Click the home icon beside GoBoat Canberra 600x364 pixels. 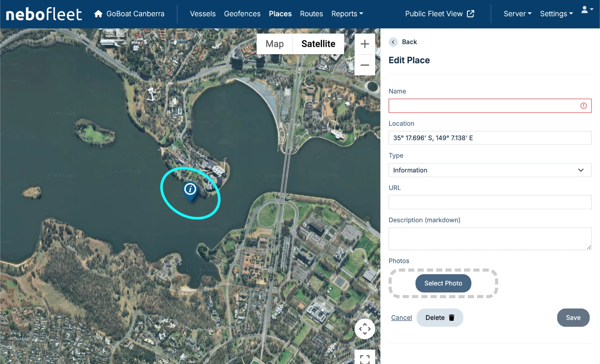98,14
